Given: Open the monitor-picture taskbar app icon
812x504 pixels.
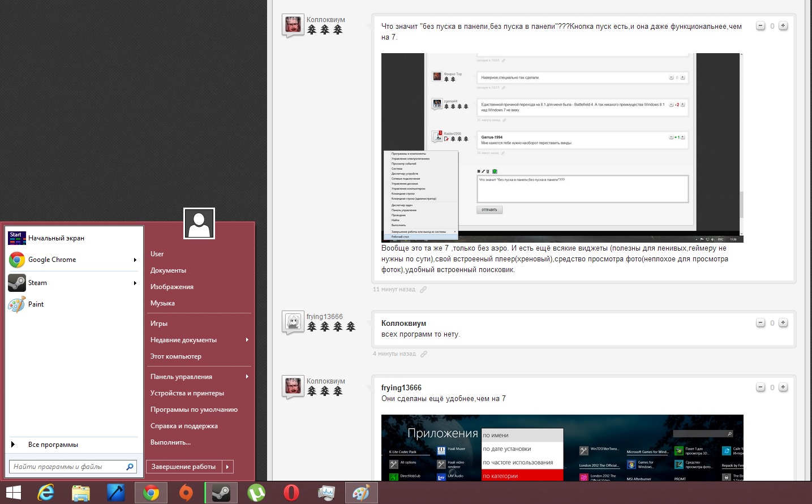Looking at the screenshot, I should [326, 493].
